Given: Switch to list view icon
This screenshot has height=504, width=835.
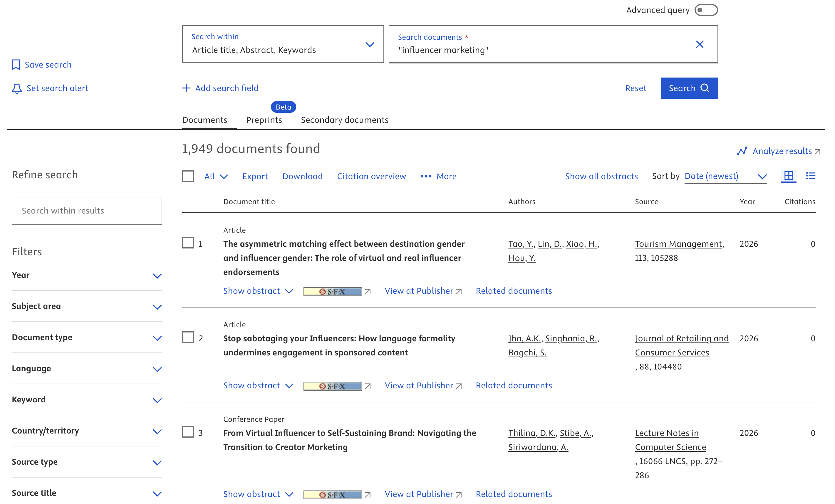Looking at the screenshot, I should pos(810,176).
